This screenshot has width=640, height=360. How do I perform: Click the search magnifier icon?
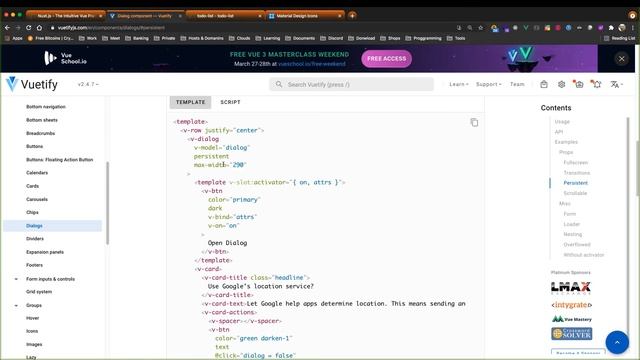279,84
